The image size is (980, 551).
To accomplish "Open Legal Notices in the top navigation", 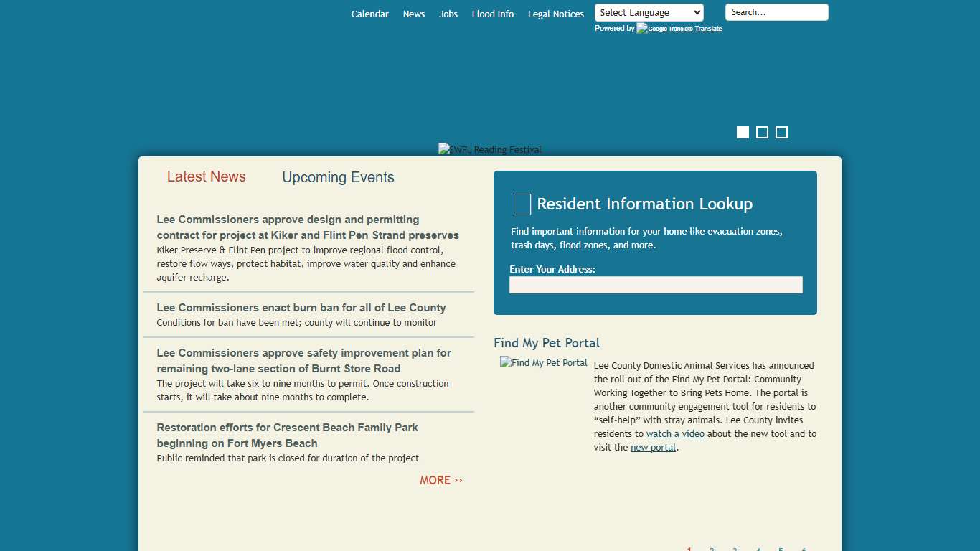I will click(x=556, y=14).
